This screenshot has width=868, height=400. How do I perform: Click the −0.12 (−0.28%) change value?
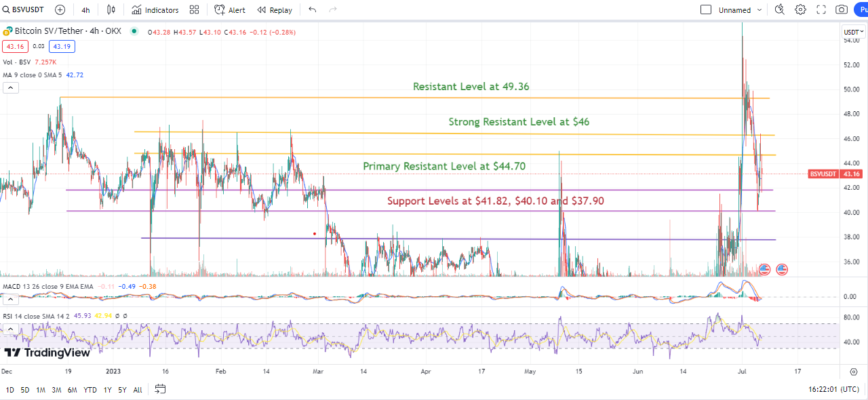point(272,32)
